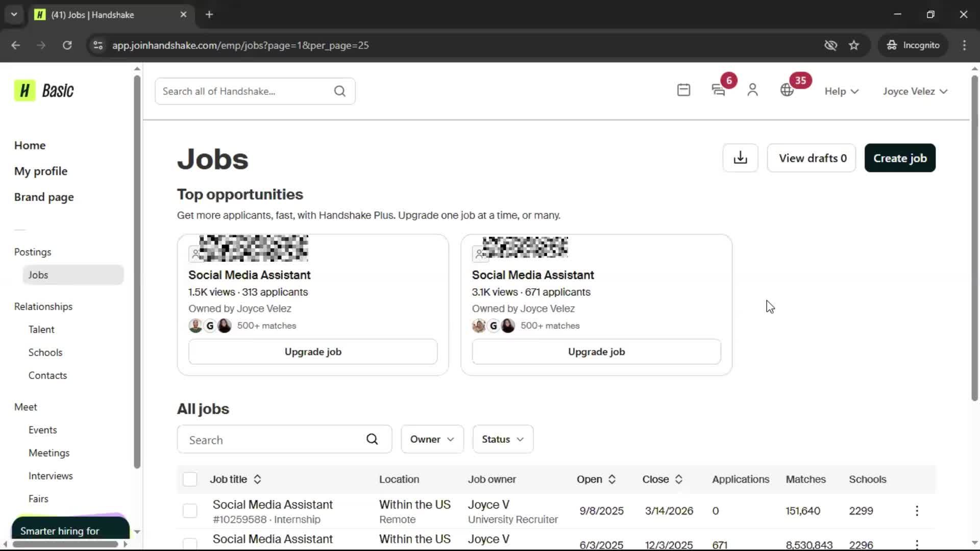Open the Help dropdown menu
Image resolution: width=980 pixels, height=551 pixels.
tap(842, 91)
